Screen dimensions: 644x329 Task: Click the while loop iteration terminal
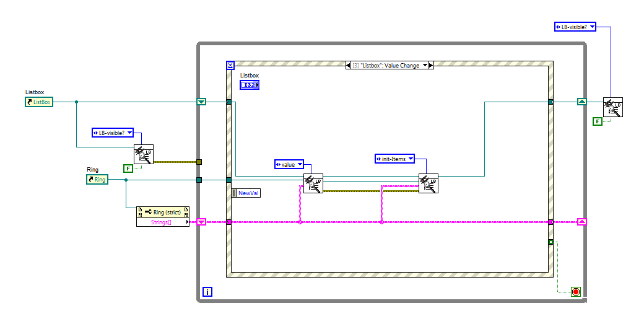[x=208, y=292]
